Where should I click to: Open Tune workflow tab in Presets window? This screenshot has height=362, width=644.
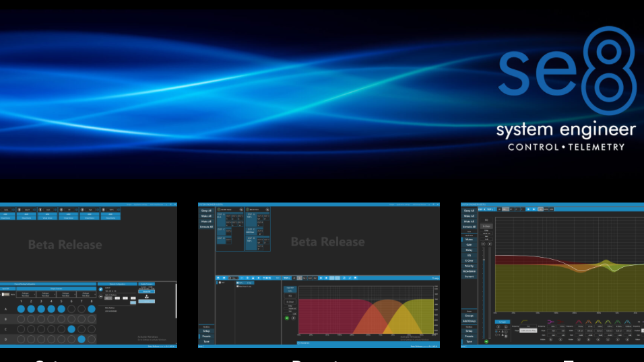206,342
